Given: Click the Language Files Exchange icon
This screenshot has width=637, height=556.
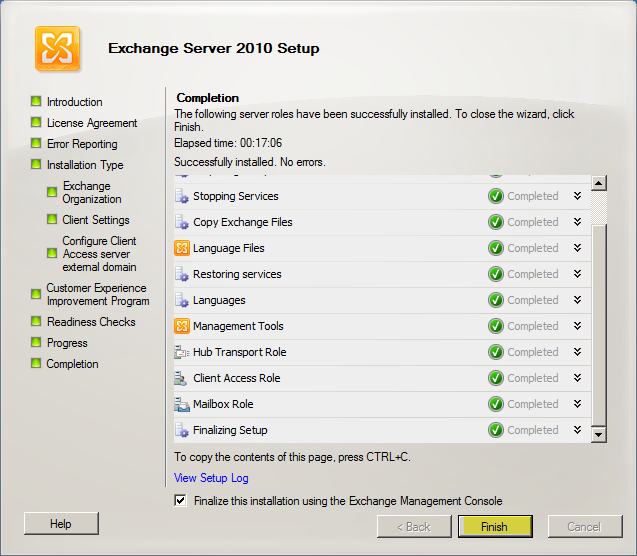Looking at the screenshot, I should coord(182,248).
